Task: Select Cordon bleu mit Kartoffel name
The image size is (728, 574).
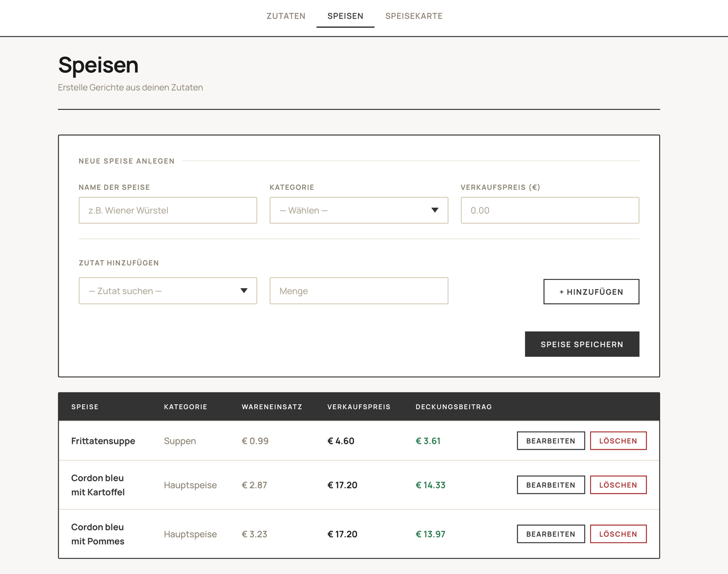Action: (x=98, y=485)
